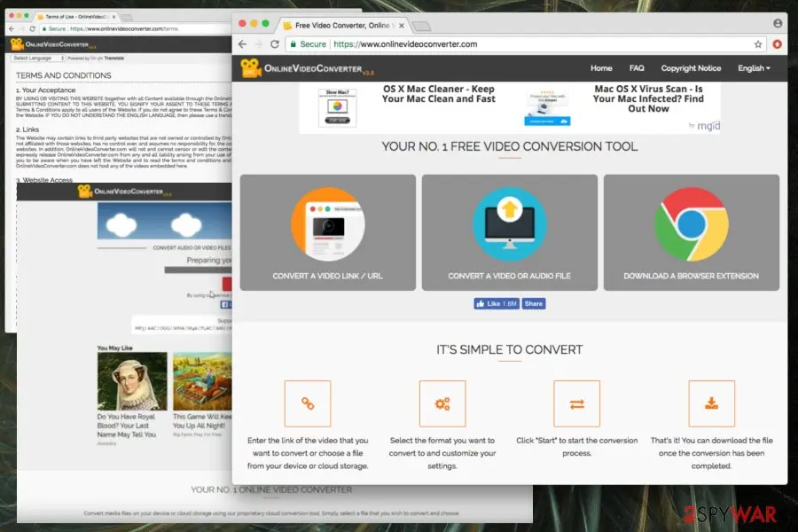The height and width of the screenshot is (532, 798).
Task: Click the Facebook Share button
Action: [534, 304]
